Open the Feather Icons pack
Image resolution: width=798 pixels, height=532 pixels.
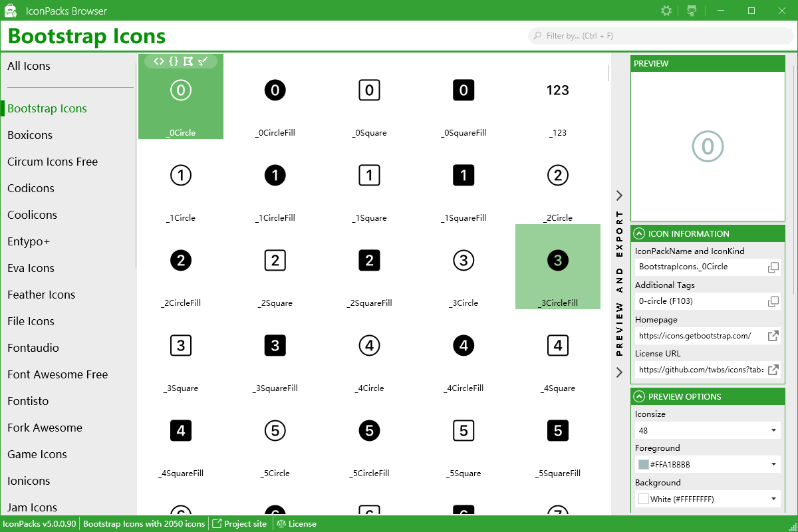[68, 295]
